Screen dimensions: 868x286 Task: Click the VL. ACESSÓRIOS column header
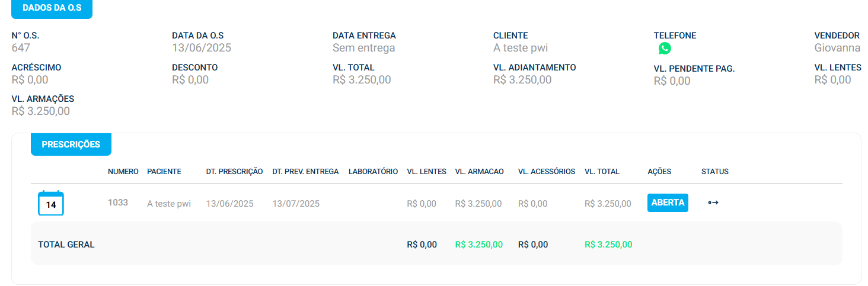[x=546, y=172]
